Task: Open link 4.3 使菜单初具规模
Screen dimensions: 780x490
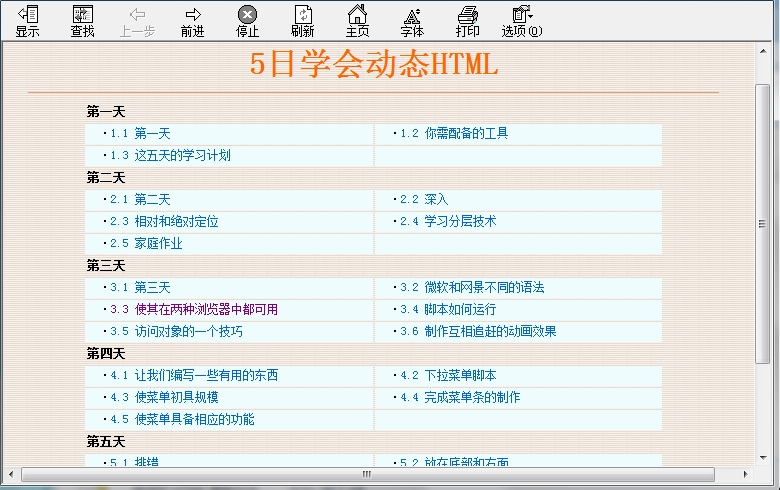Action: coord(164,397)
